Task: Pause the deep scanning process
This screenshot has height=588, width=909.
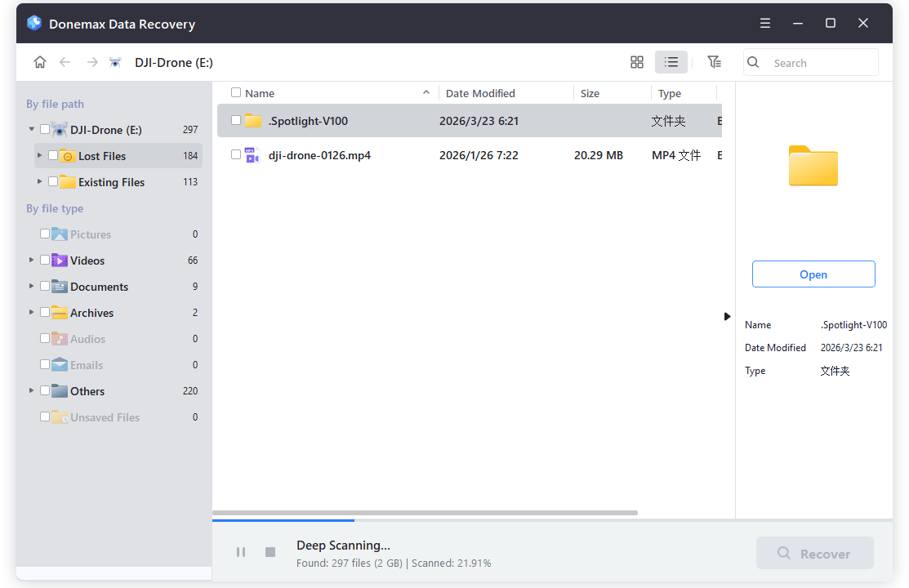Action: (241, 553)
